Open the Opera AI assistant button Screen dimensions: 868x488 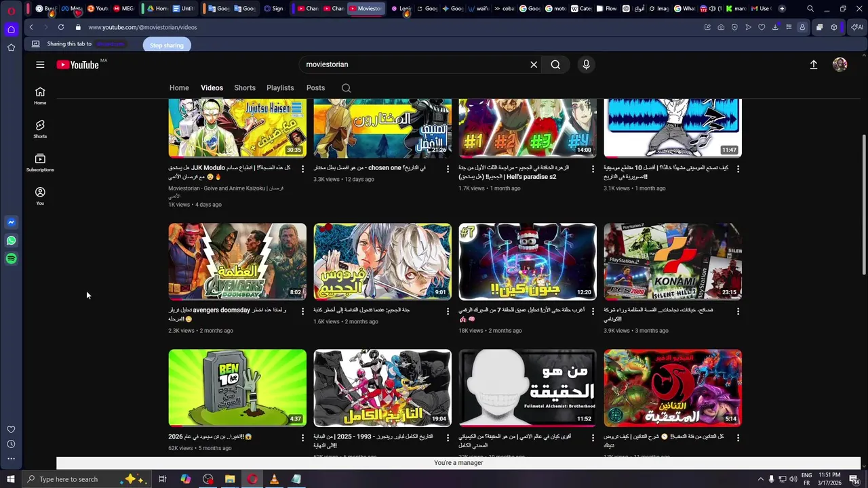858,27
